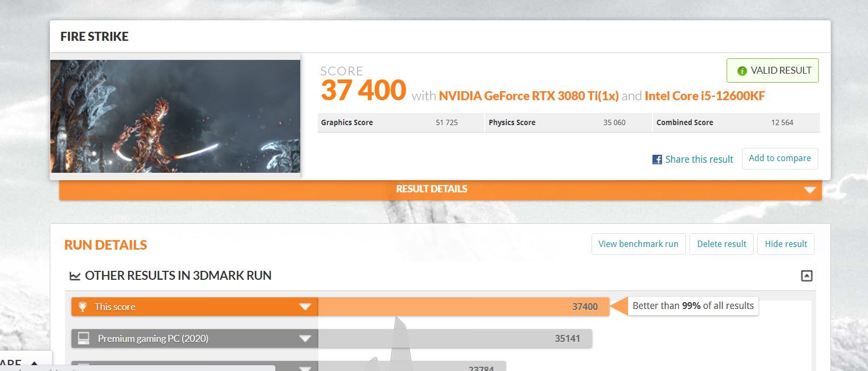Click the FIRE STRIKE heading
Image resolution: width=868 pixels, height=371 pixels.
[94, 37]
